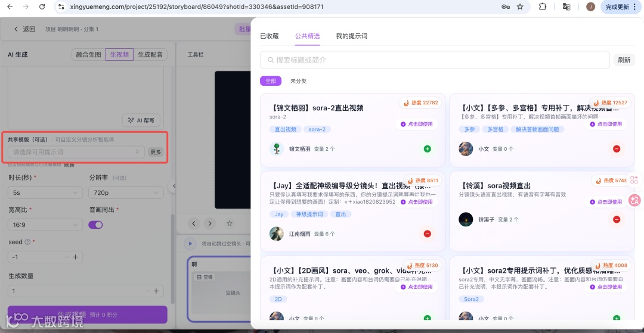Click 点击即使用 on 多参多宫格 card
The height and width of the screenshot is (333, 644).
(605, 125)
